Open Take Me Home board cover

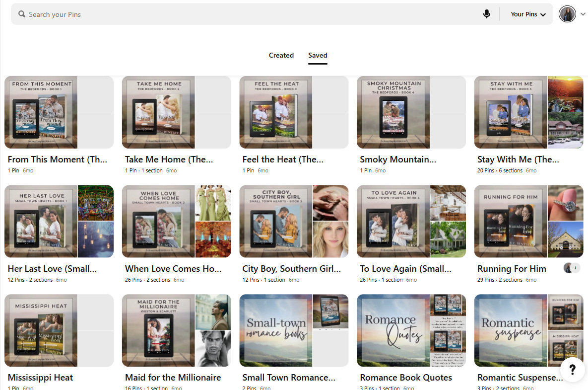point(158,112)
